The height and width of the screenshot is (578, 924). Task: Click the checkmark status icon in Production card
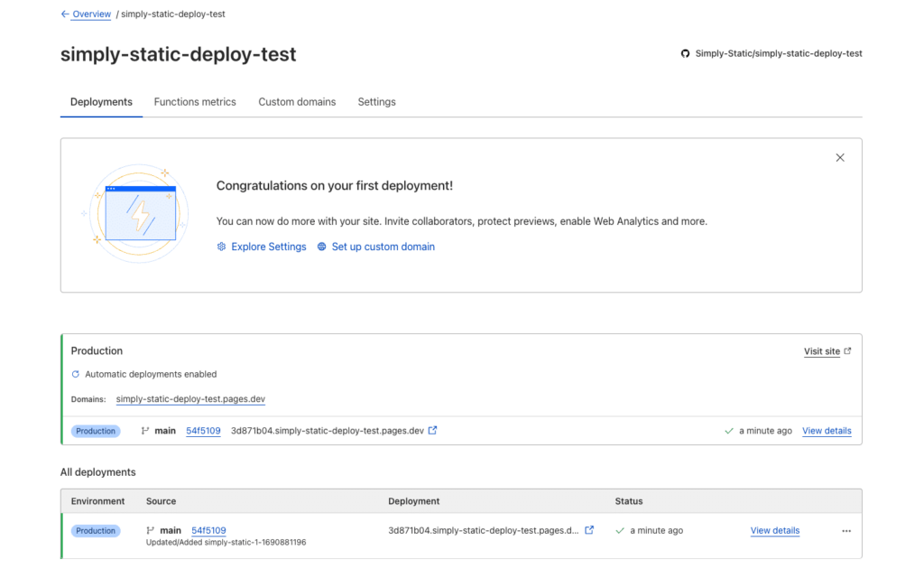point(729,431)
